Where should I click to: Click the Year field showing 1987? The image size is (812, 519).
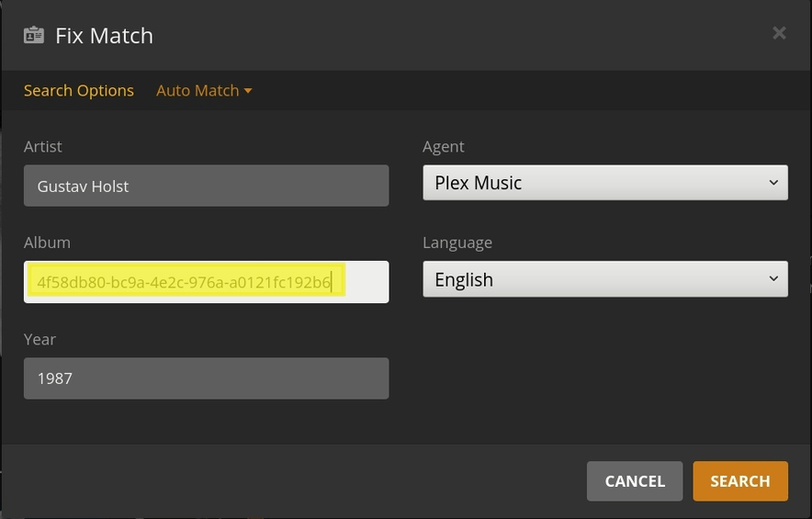206,378
